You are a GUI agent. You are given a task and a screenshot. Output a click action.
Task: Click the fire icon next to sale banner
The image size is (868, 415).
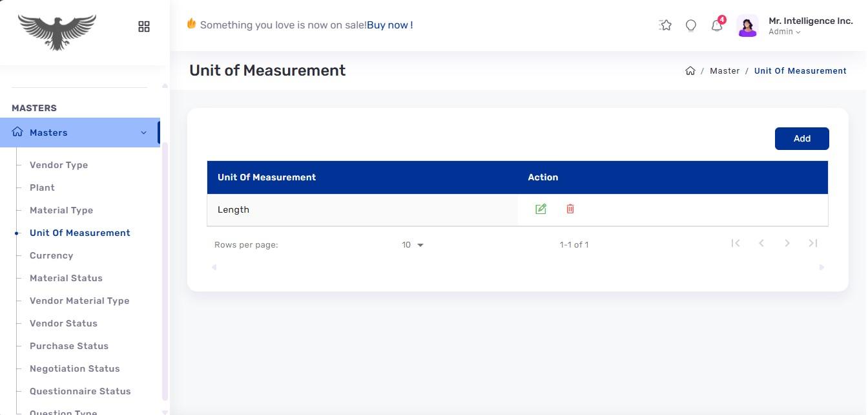click(191, 24)
